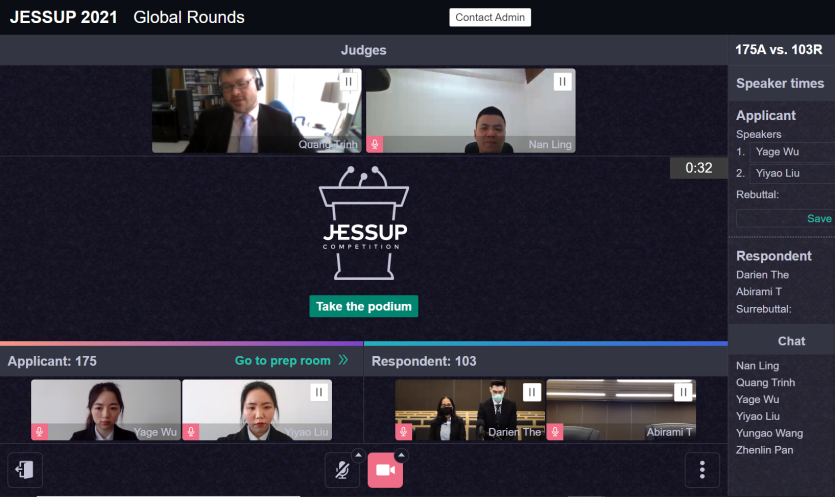Pause Abirami T's video feed
835x497 pixels.
point(683,392)
